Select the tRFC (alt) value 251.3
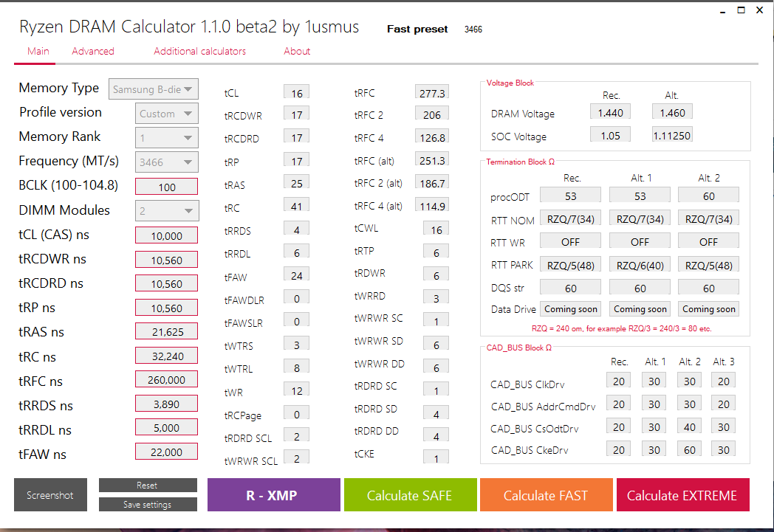This screenshot has height=532, width=774. click(432, 160)
